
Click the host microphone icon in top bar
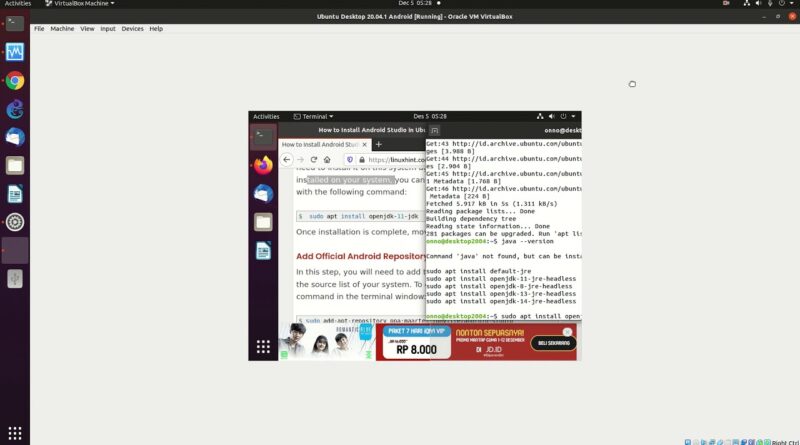click(770, 3)
